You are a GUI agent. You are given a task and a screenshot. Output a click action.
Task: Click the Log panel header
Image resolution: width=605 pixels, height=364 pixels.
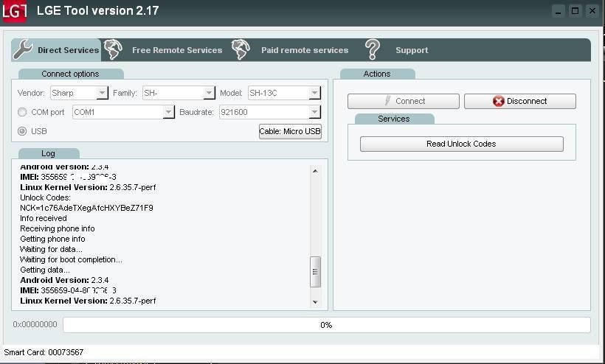pos(48,153)
